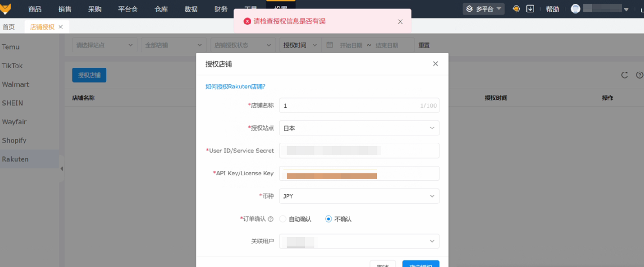644x267 pixels.
Task: Expand the user account dropdown arrow
Action: 626,9
